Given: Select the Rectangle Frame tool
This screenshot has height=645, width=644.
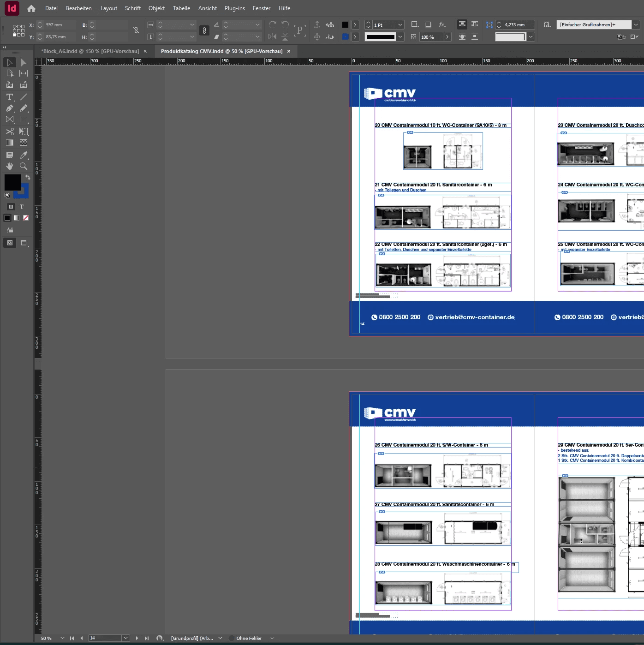Looking at the screenshot, I should tap(9, 119).
